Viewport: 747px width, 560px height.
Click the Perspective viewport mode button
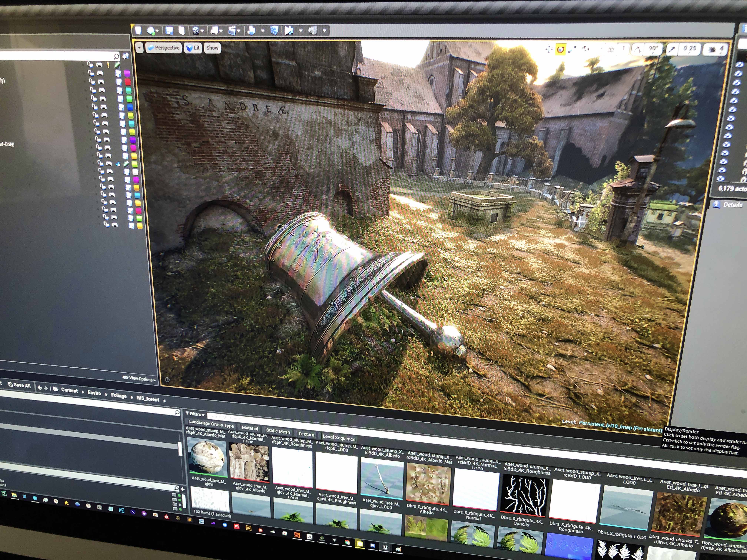point(164,48)
